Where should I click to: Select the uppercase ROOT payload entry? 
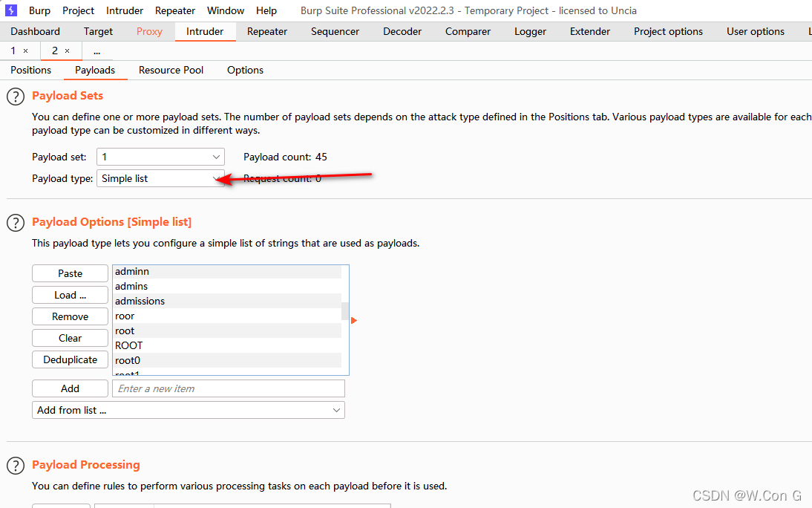pos(227,345)
